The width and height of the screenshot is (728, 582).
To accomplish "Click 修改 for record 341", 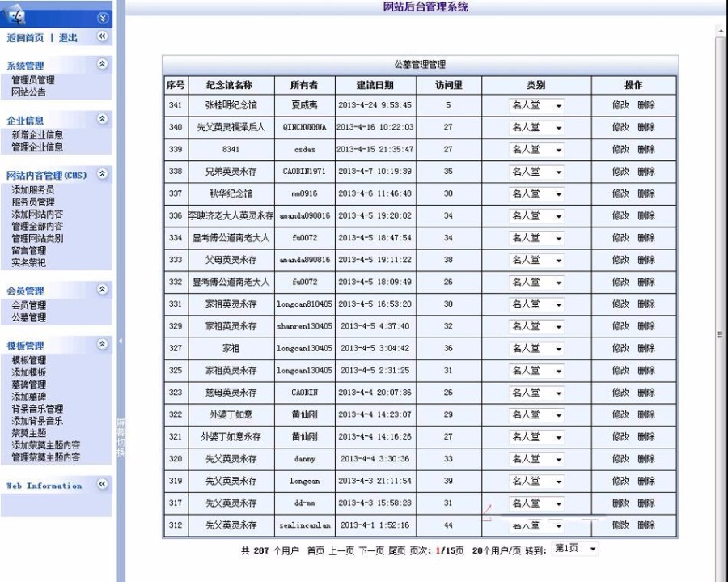I will (620, 105).
